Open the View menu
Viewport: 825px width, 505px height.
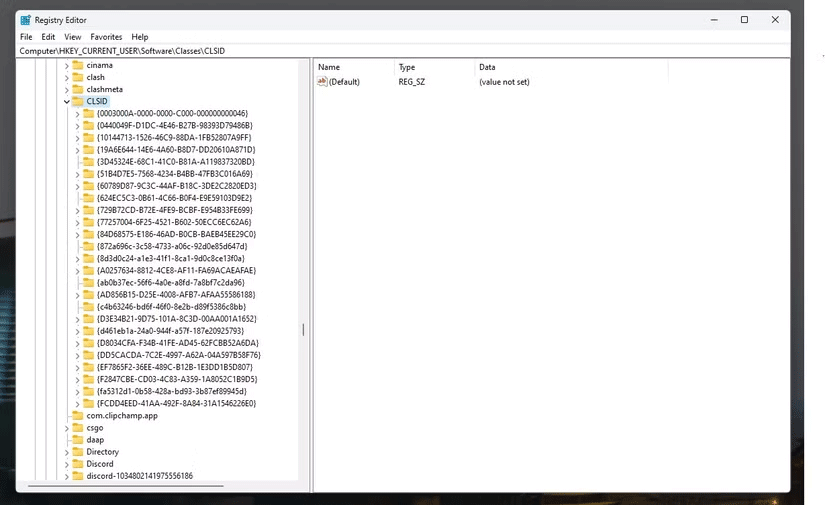[x=73, y=37]
